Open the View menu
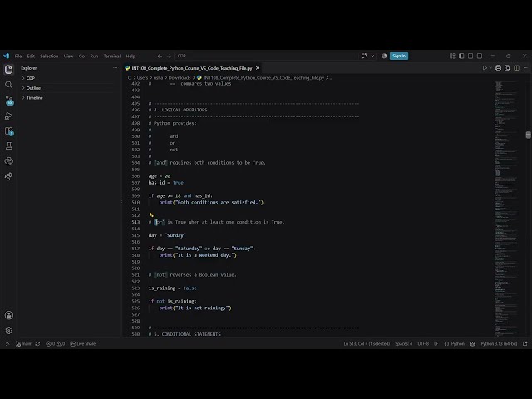532x399 pixels. (68, 56)
